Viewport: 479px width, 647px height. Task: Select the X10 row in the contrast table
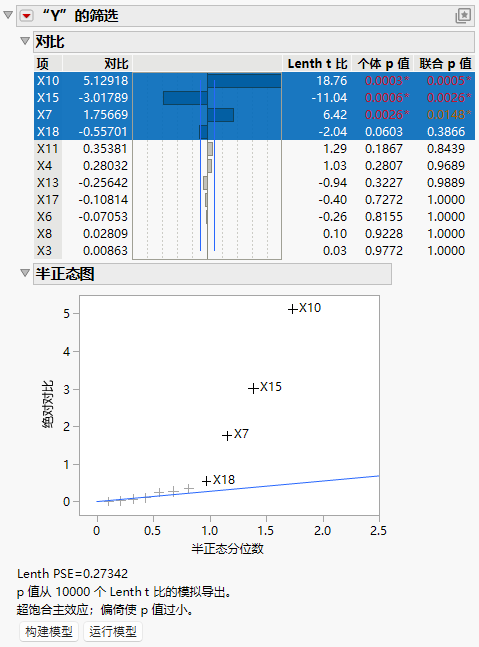point(254,80)
